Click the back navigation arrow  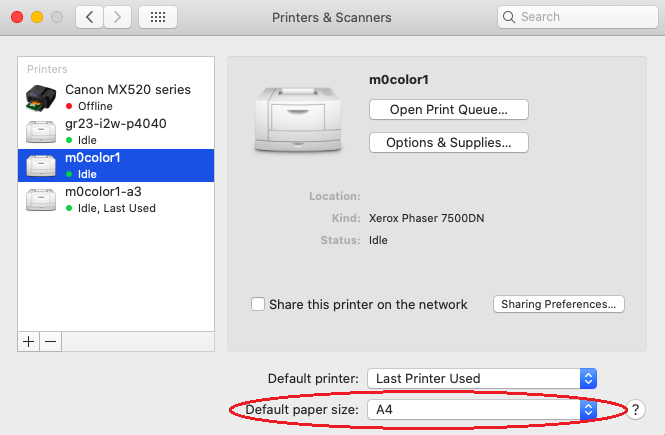(x=89, y=17)
